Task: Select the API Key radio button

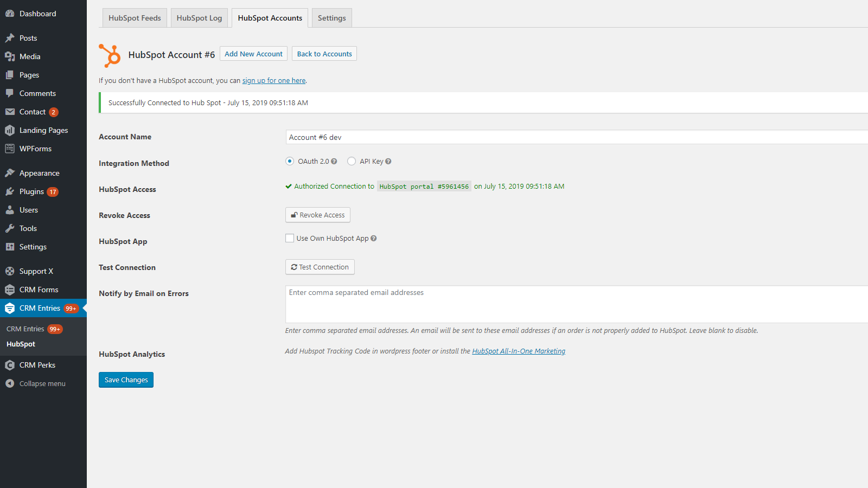Action: (x=352, y=161)
